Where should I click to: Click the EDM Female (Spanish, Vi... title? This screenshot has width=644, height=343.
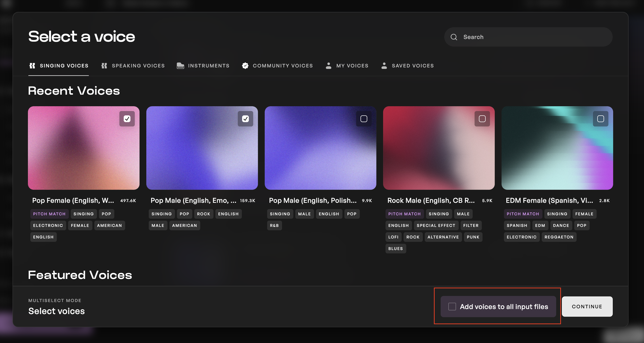549,200
